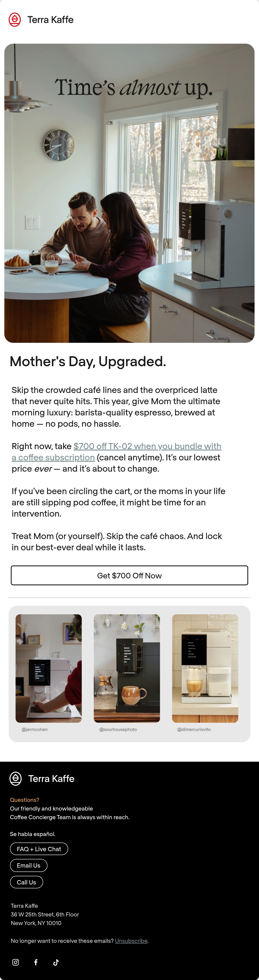Open the @dimercuriovito machine photo
Screen dimensions: 259x980
[x=205, y=668]
